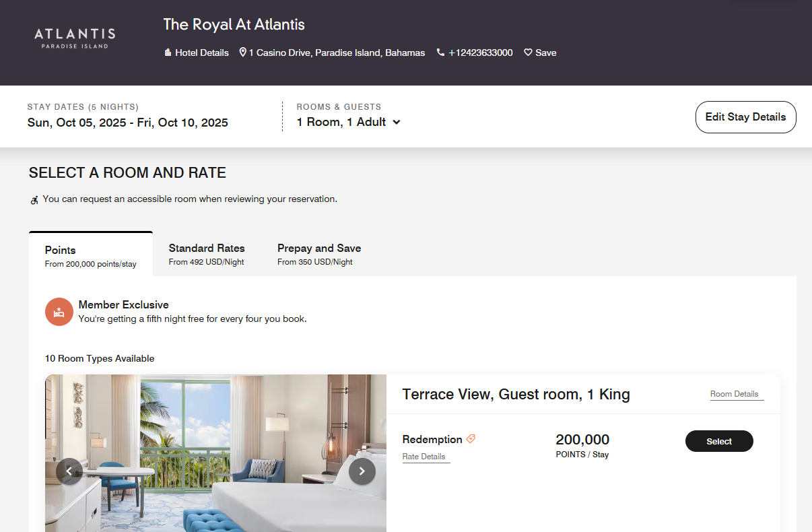Click the Member Exclusive bed badge icon

coord(59,312)
